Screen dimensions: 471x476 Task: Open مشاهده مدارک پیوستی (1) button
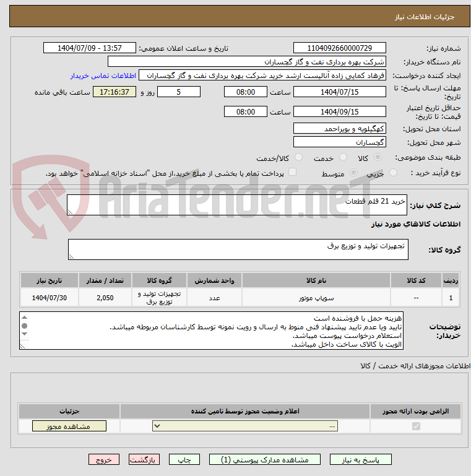(x=265, y=460)
